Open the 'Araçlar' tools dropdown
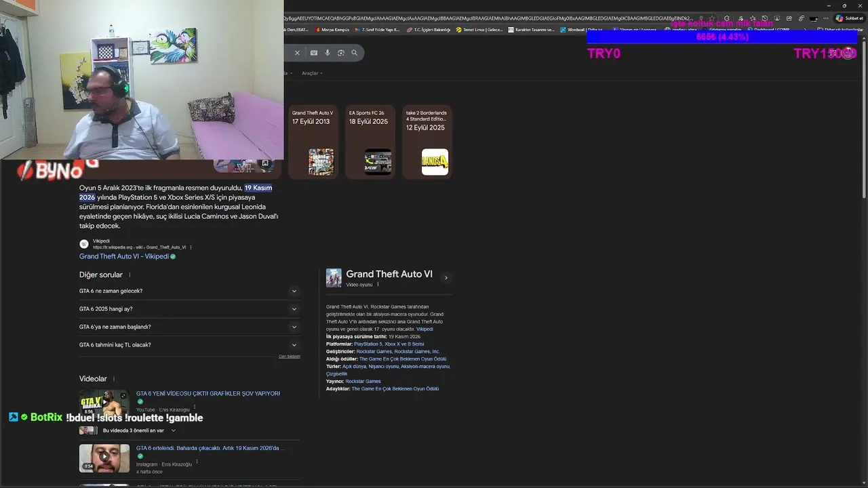The width and height of the screenshot is (868, 488). (312, 73)
